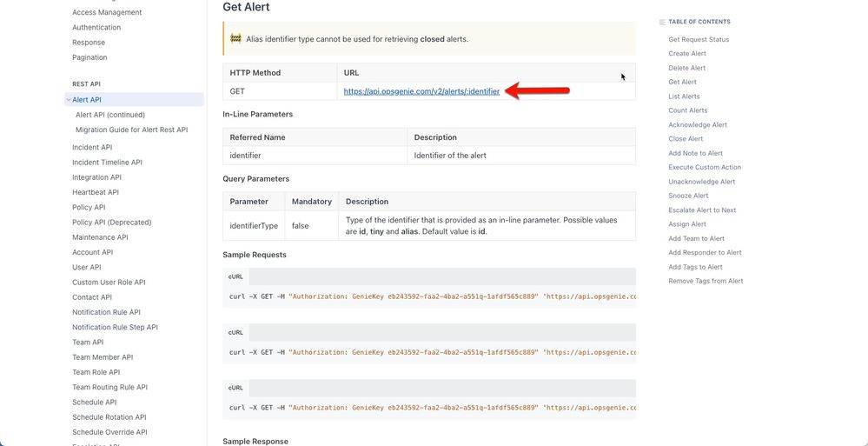Open Account API page
Viewport: 868px width, 446px height.
tap(92, 252)
